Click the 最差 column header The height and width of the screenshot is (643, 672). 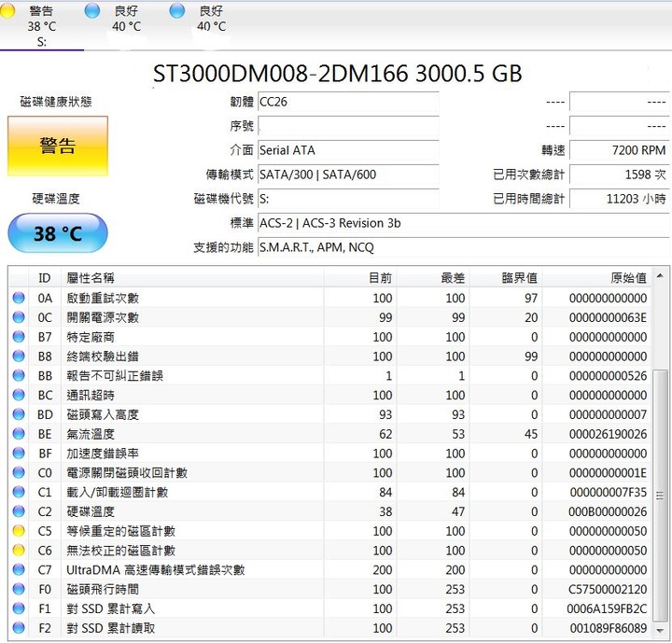click(433, 278)
